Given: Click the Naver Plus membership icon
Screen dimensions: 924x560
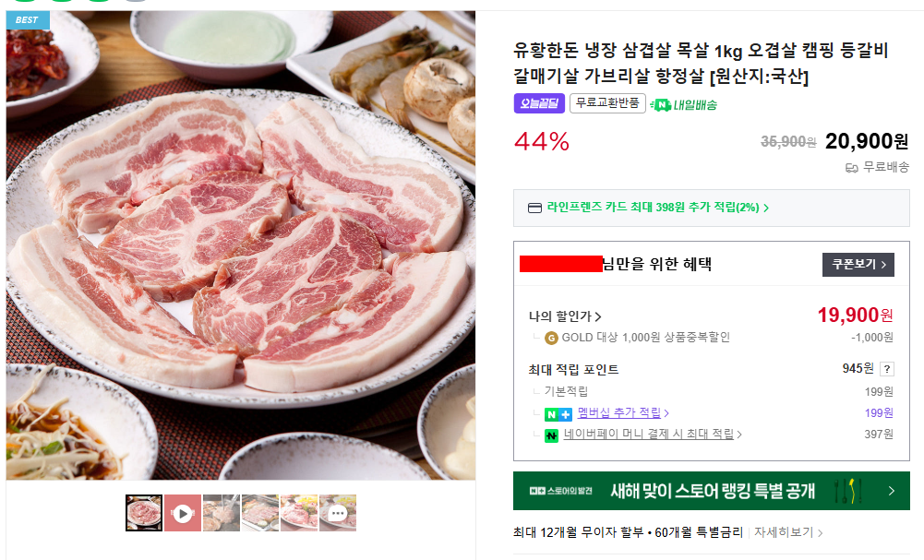Looking at the screenshot, I should point(558,413).
